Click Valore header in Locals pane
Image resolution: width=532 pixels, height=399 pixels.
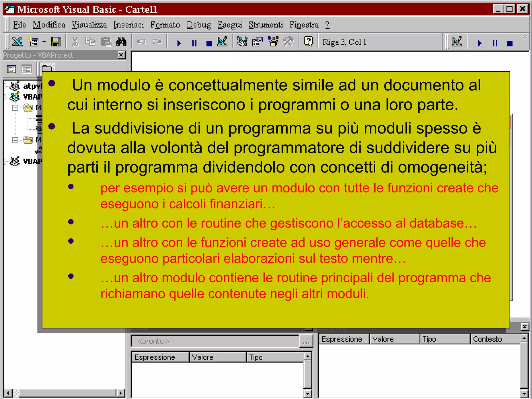tap(218, 357)
